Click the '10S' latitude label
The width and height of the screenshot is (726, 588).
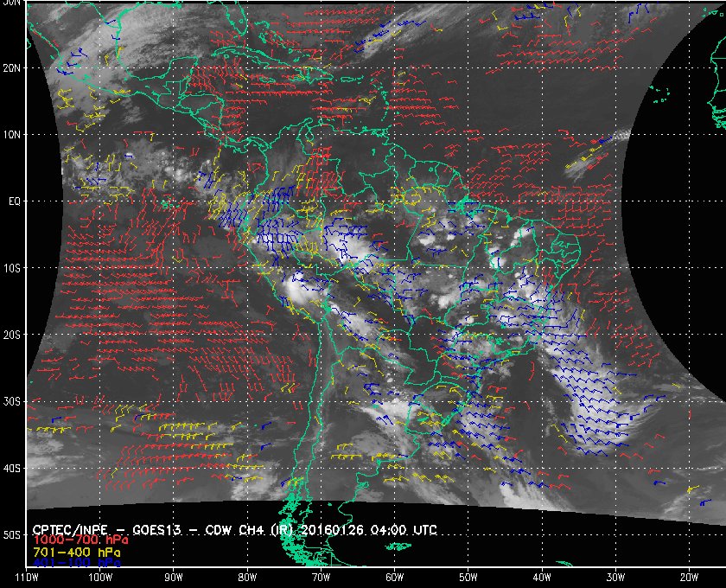12,268
